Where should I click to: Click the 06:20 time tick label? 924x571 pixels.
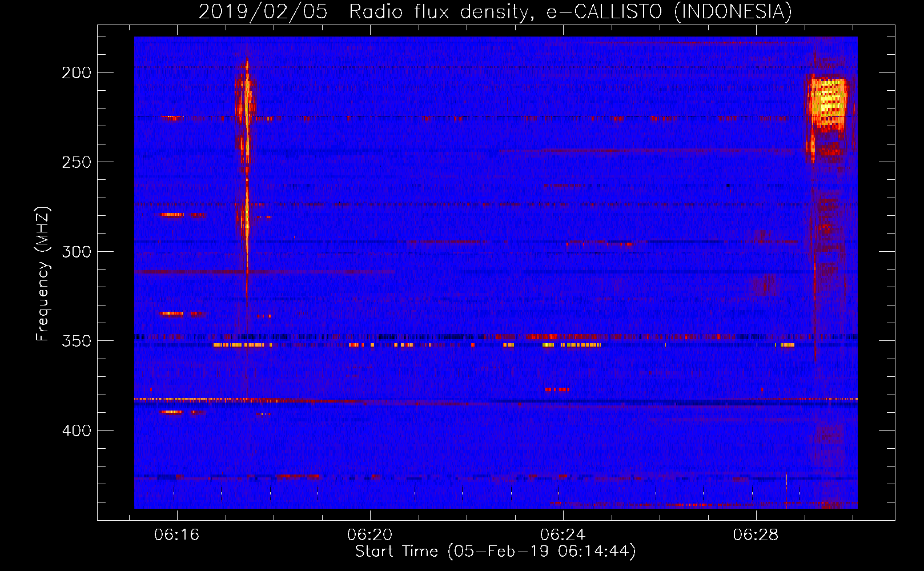click(370, 534)
